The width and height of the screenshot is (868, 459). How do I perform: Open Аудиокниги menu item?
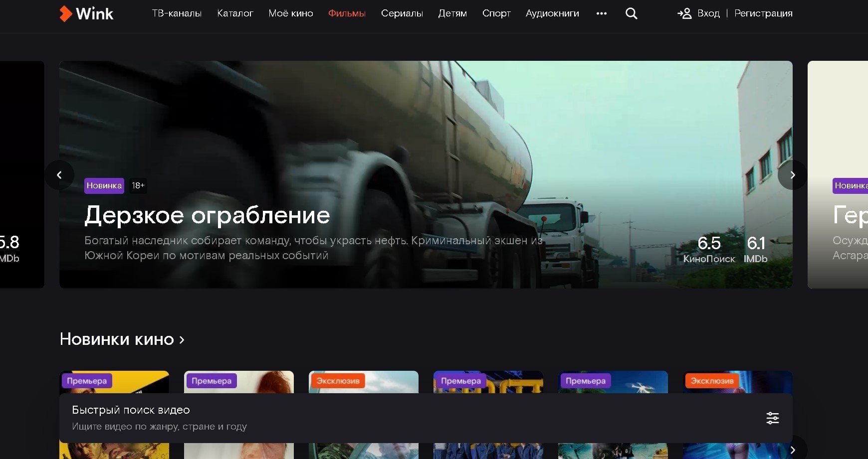(x=552, y=13)
